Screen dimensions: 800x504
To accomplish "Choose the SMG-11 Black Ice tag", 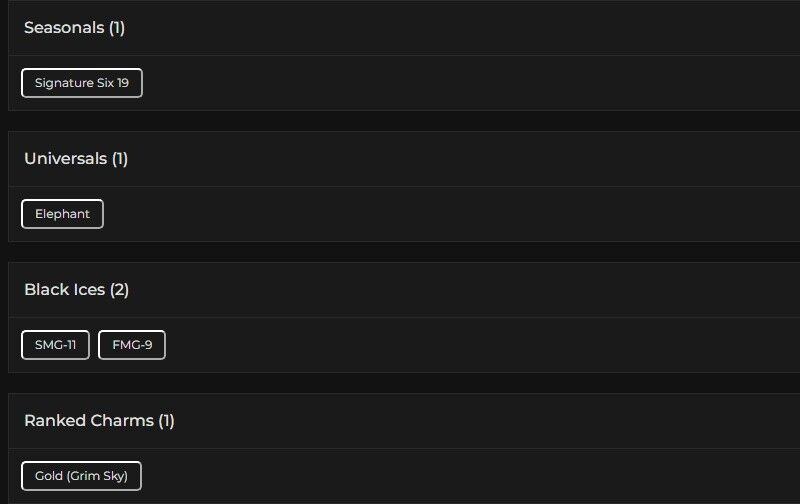I will [55, 345].
